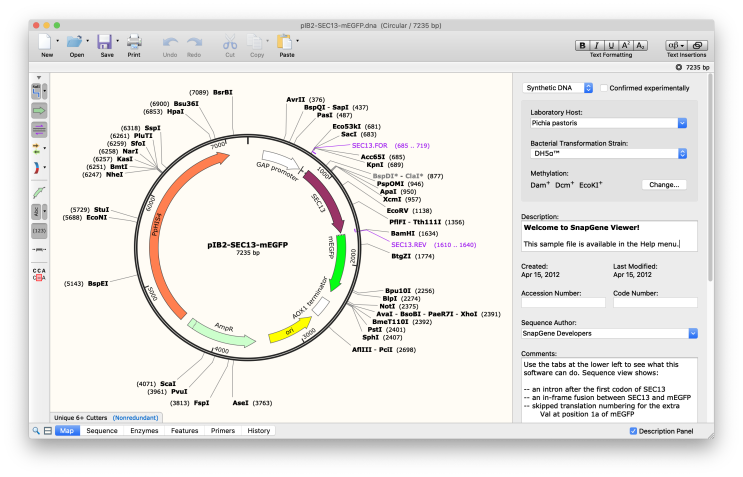Click the Bold text formatting button
The width and height of the screenshot is (743, 477).
(x=582, y=45)
